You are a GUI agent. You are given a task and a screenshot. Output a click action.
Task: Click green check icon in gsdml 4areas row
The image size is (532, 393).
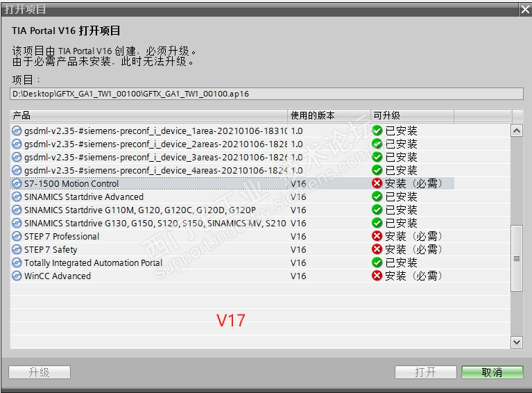377,170
